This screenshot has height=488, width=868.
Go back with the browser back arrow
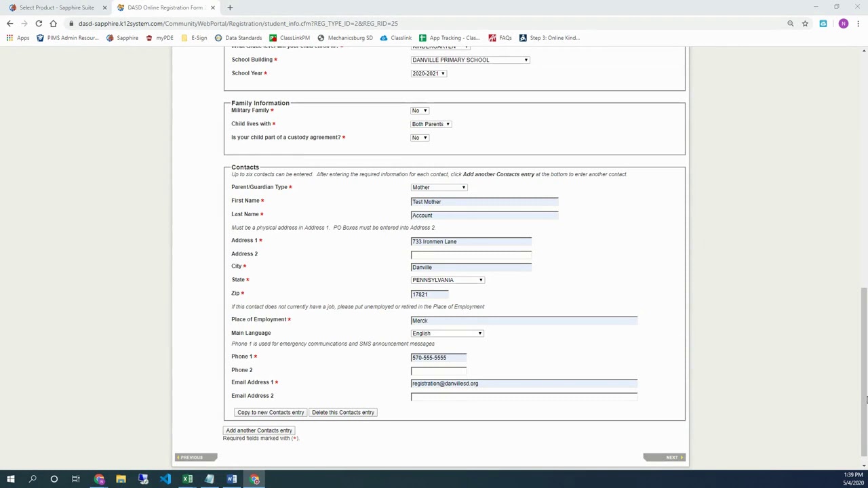pyautogui.click(x=10, y=24)
